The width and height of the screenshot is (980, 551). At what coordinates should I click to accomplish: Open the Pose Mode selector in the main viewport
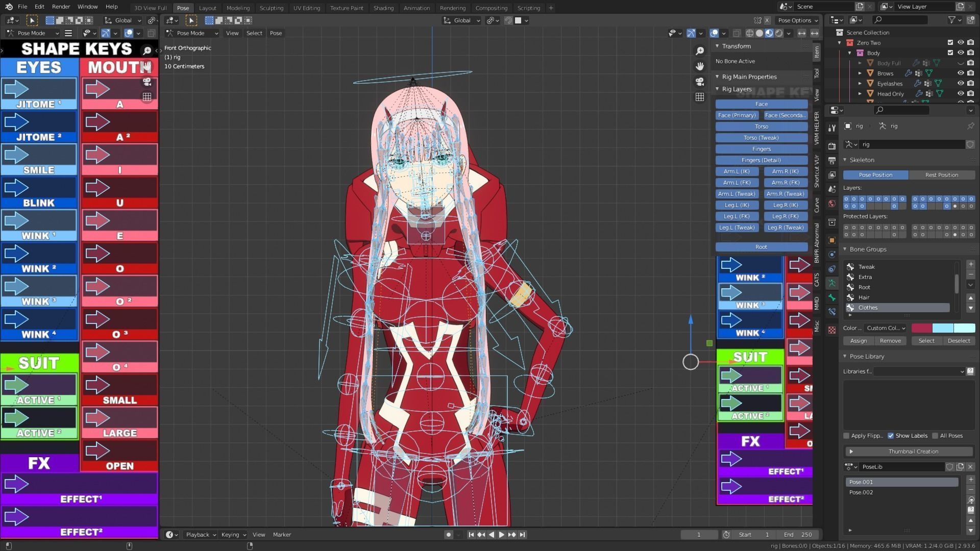point(192,33)
